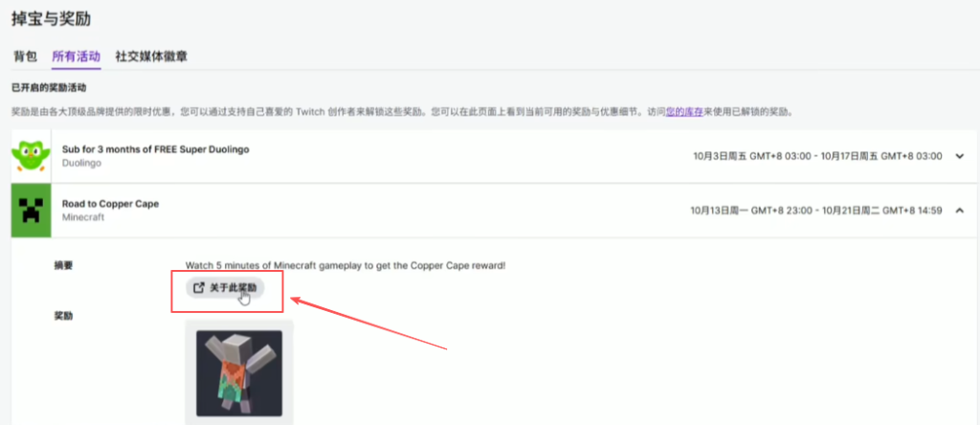Open the 社交媒体徽章 tab
The width and height of the screenshot is (980, 425).
151,56
